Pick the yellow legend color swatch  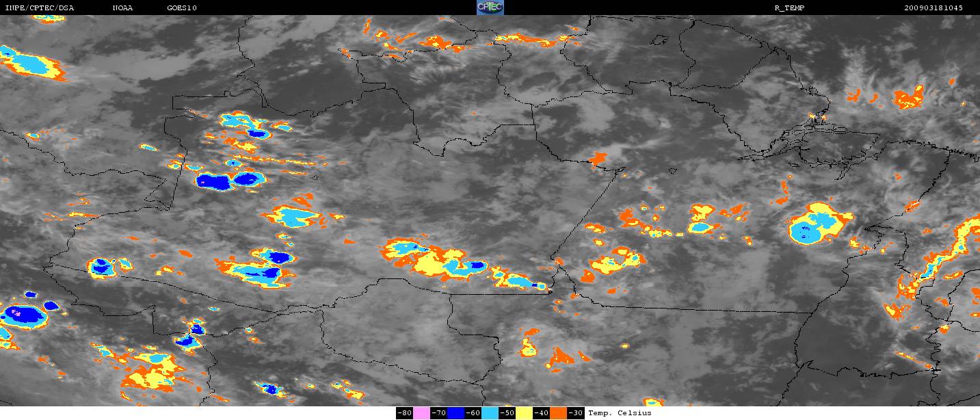tap(524, 413)
